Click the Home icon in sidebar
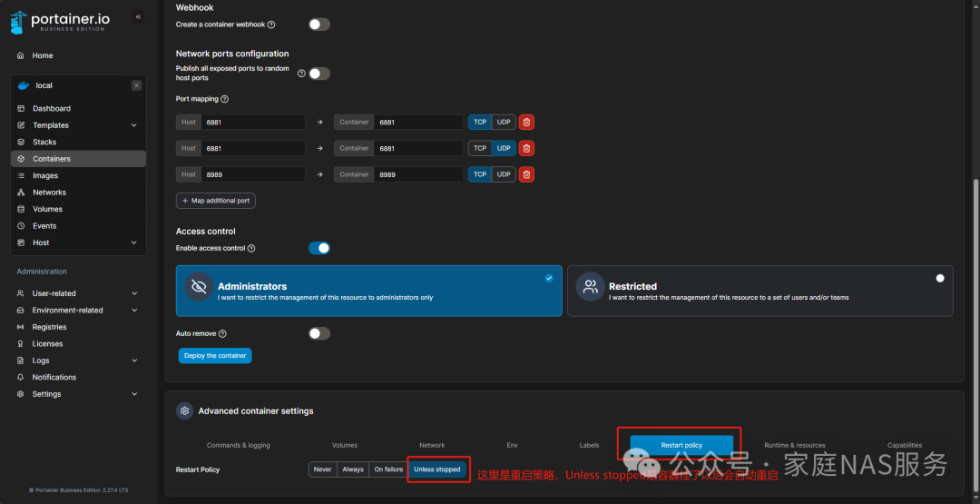980x504 pixels. click(21, 55)
